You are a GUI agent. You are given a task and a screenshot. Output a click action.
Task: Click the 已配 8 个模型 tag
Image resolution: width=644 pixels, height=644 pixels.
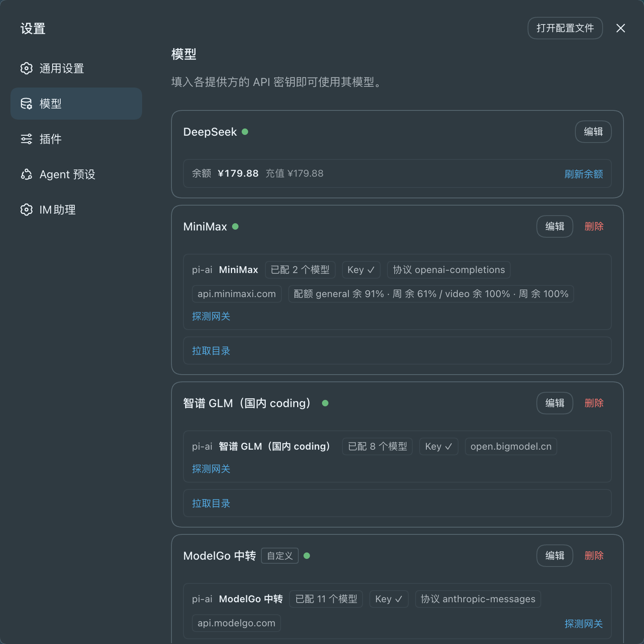(377, 446)
